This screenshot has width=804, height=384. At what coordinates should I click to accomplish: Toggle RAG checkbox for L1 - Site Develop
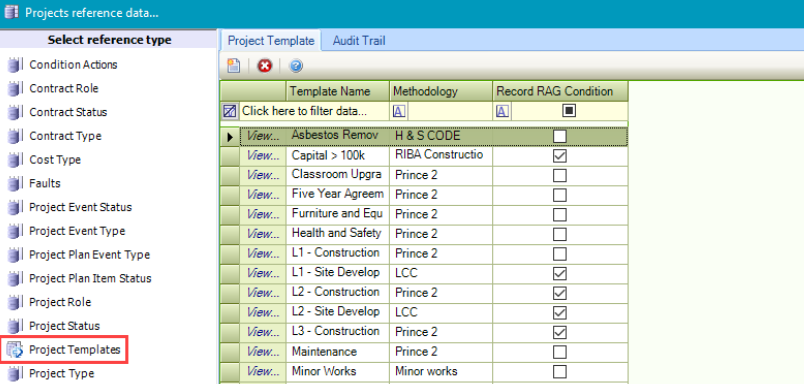(560, 274)
